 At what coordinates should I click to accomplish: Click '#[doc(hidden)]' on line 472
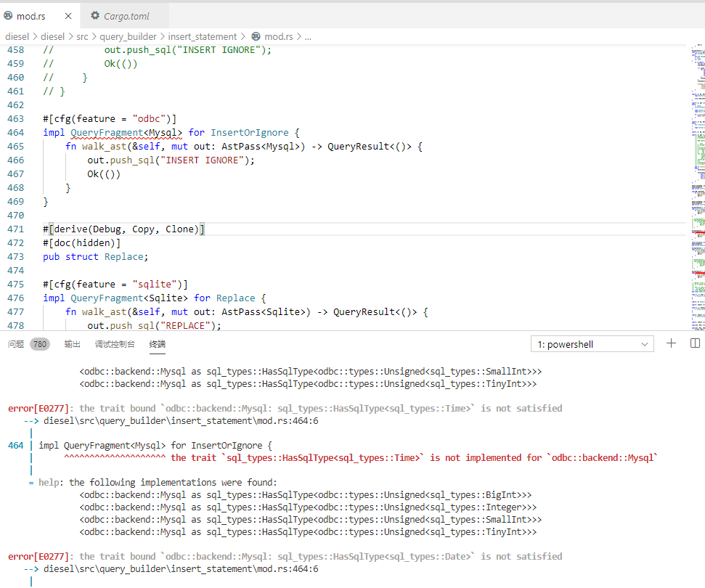tap(82, 243)
